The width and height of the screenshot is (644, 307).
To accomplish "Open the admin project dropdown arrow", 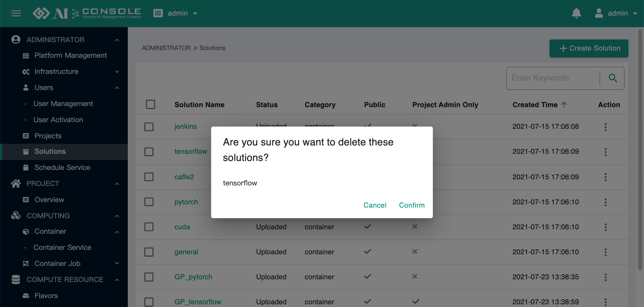I will click(x=195, y=14).
